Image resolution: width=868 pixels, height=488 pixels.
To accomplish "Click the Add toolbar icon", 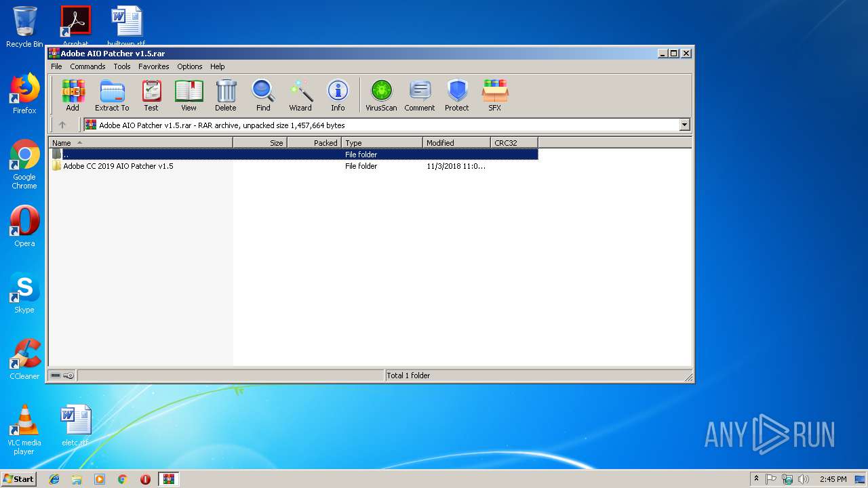I will click(73, 95).
